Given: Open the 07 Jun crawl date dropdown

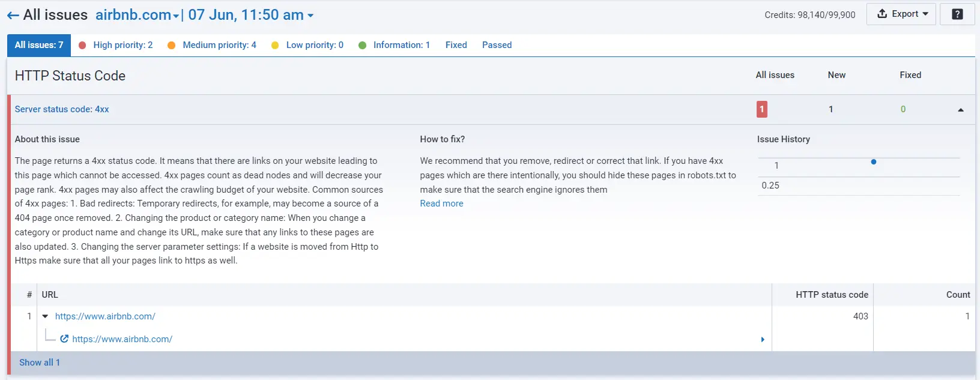Looking at the screenshot, I should point(251,15).
